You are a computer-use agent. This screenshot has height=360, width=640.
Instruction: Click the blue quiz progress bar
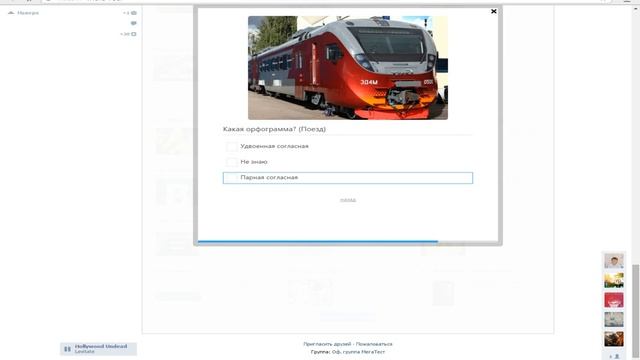tap(318, 242)
